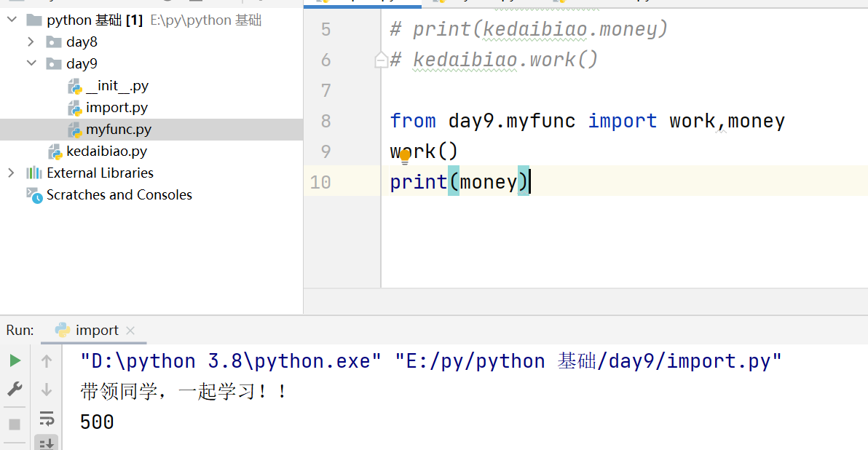Image resolution: width=868 pixels, height=450 pixels.
Task: Toggle scroll to end in Run console
Action: 47,442
